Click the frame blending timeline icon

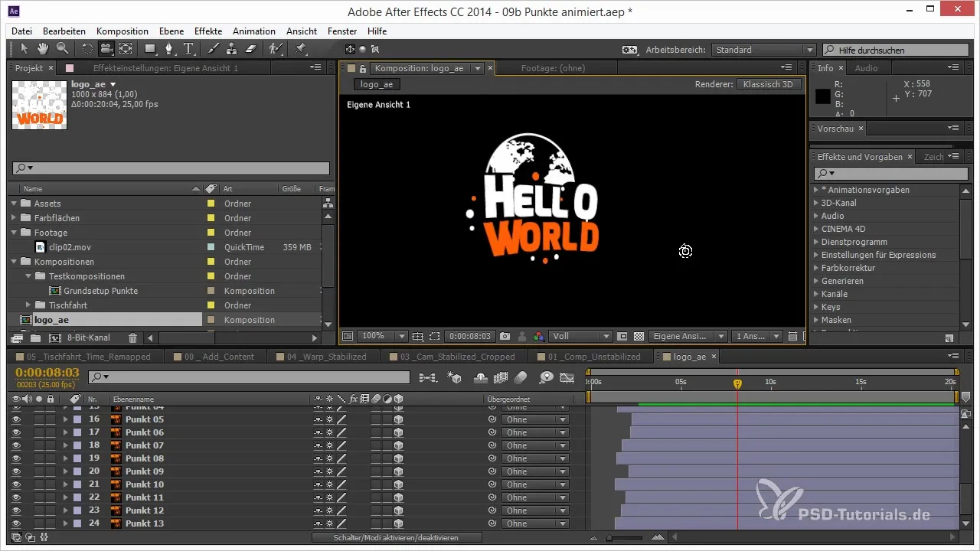[x=502, y=377]
